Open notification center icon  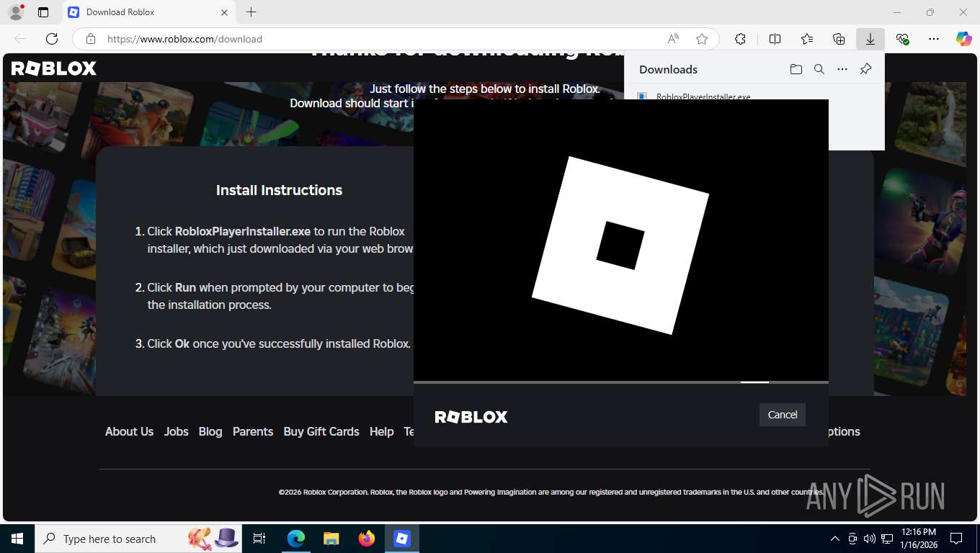point(956,539)
